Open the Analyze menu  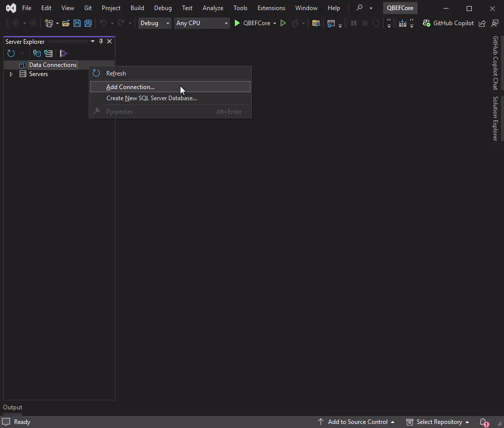click(x=213, y=8)
